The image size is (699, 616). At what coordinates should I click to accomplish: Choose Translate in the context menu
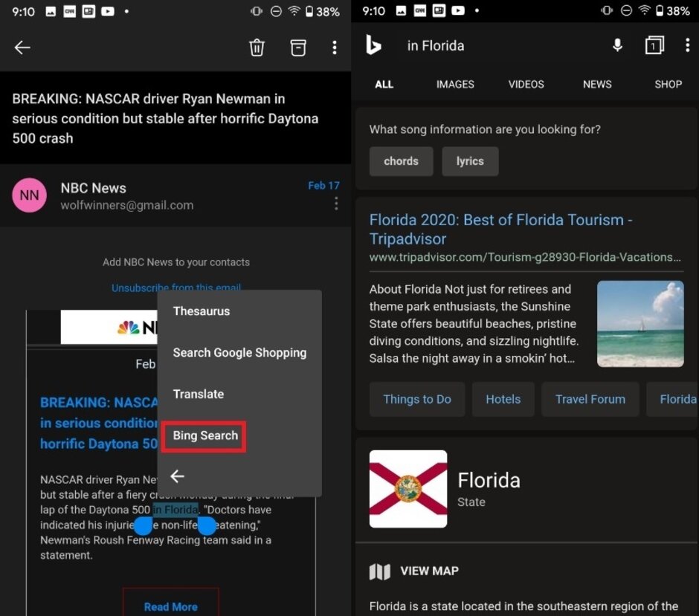coord(199,394)
